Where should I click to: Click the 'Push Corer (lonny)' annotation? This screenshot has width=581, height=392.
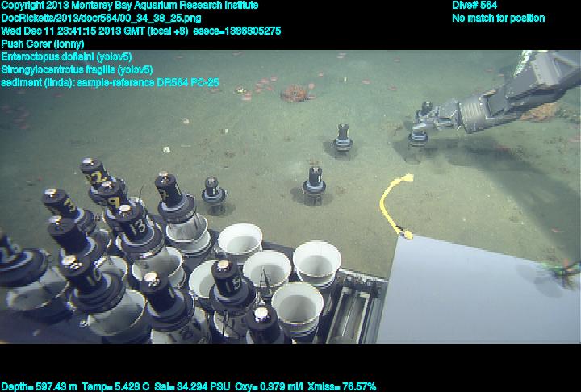click(43, 44)
